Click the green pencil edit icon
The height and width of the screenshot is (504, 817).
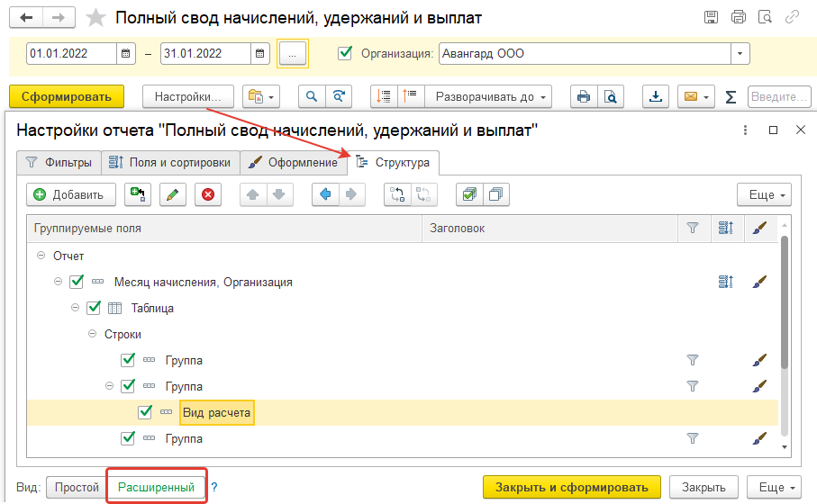[x=173, y=194]
